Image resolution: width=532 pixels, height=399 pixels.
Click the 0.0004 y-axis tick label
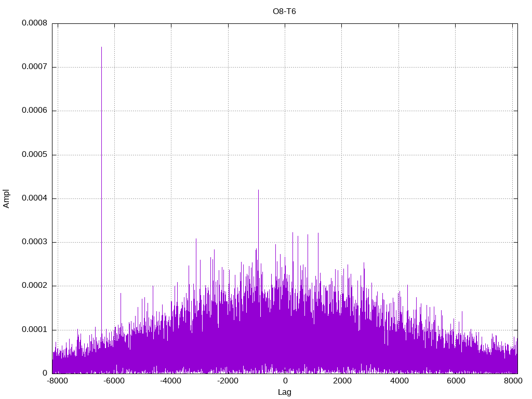tap(34, 198)
